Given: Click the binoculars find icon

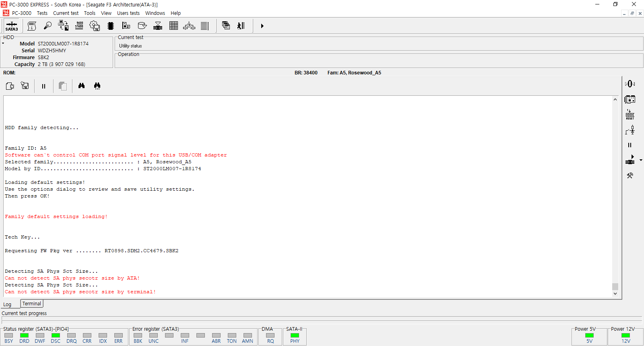Looking at the screenshot, I should [81, 86].
